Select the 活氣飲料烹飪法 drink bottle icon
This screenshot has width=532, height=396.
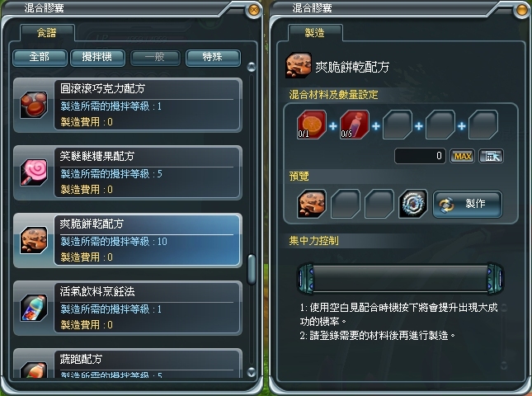(x=34, y=308)
